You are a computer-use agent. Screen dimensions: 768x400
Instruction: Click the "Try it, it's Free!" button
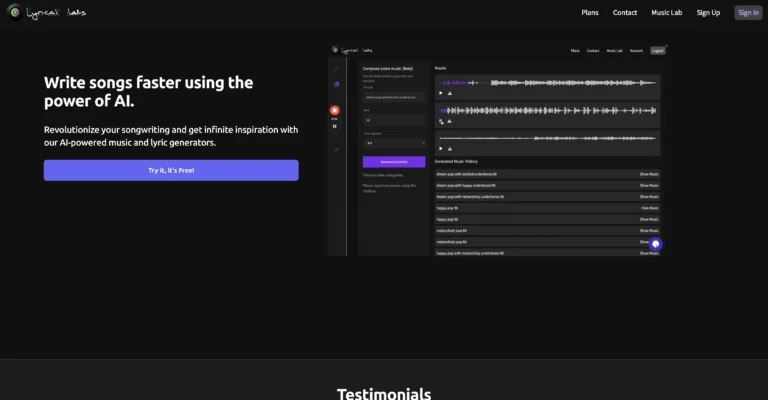171,171
